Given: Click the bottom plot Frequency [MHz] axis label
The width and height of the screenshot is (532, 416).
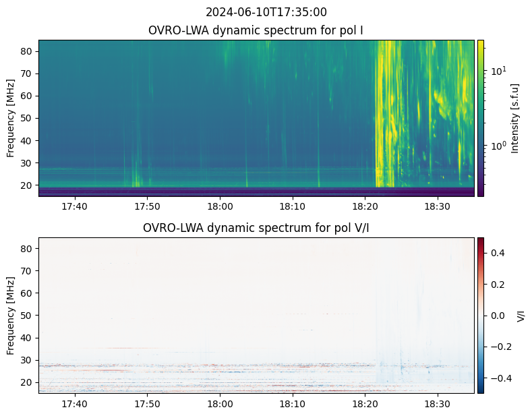Looking at the screenshot, I should (x=11, y=315).
